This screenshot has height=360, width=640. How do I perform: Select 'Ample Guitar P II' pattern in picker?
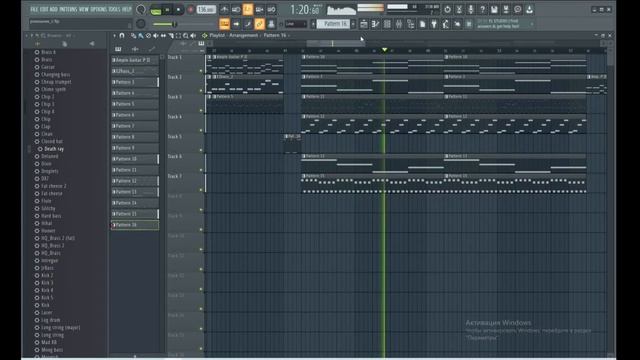pyautogui.click(x=135, y=60)
